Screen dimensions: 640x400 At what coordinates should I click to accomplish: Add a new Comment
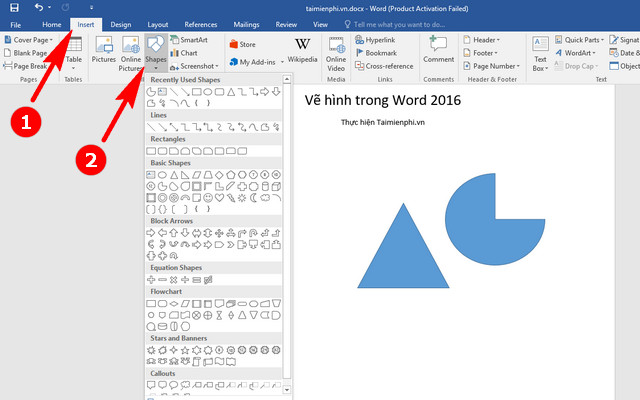pyautogui.click(x=438, y=49)
